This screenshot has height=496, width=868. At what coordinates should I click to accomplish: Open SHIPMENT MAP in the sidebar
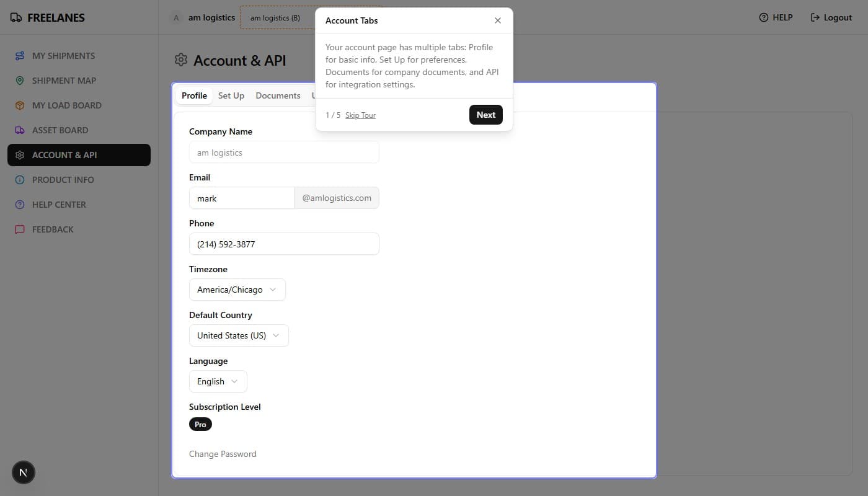[x=79, y=81]
